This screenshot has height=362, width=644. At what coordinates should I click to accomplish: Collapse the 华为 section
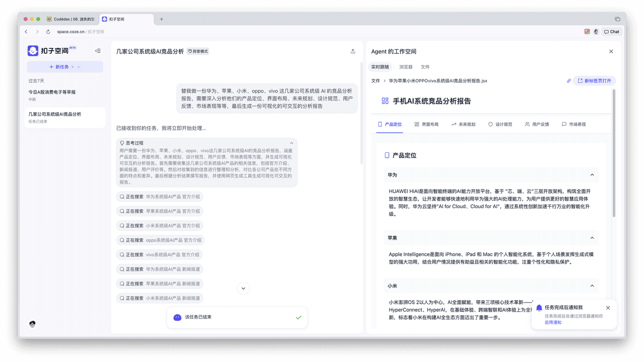(x=592, y=175)
